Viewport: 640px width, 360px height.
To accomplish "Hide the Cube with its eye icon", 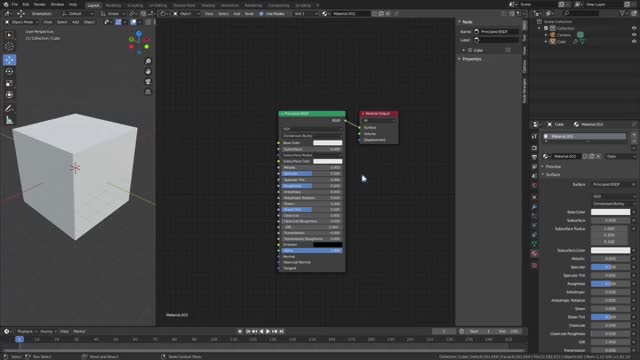I will pos(634,42).
